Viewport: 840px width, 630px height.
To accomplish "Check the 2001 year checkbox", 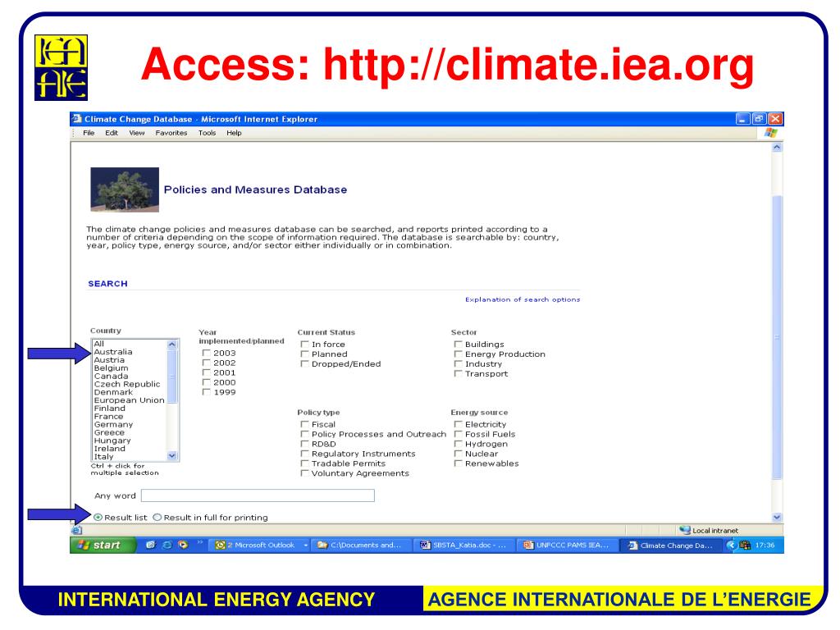I will [x=206, y=372].
